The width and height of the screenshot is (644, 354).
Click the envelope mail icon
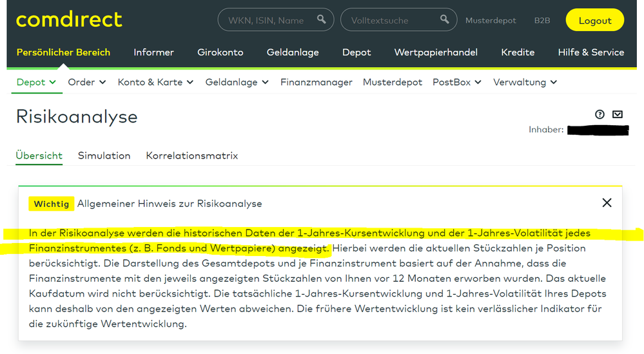click(618, 115)
